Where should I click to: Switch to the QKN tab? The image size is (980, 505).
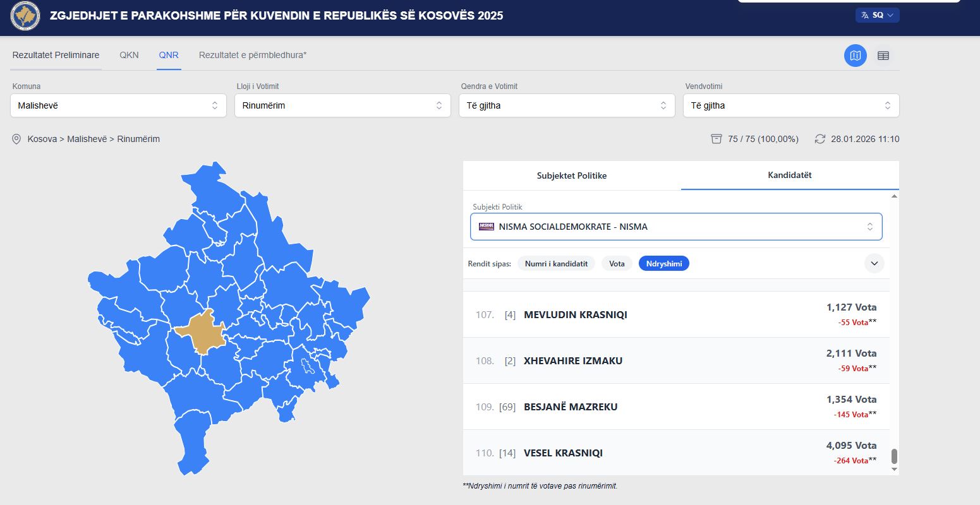pyautogui.click(x=129, y=55)
